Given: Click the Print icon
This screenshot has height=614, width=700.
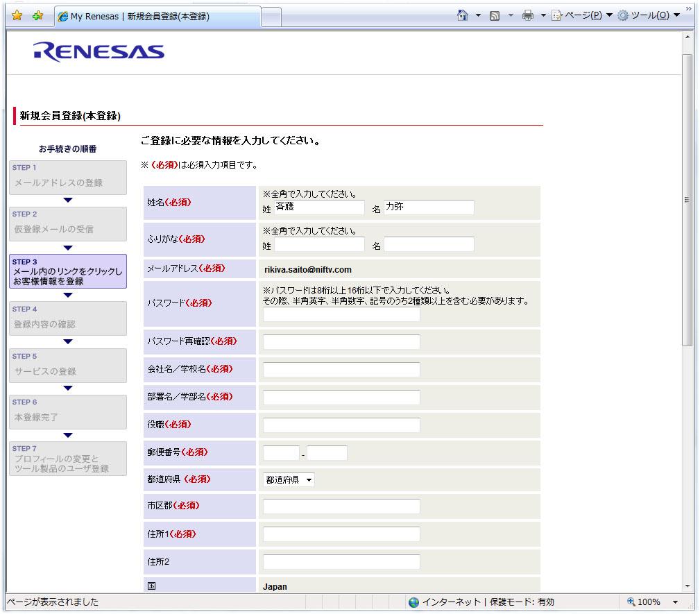Looking at the screenshot, I should point(527,15).
